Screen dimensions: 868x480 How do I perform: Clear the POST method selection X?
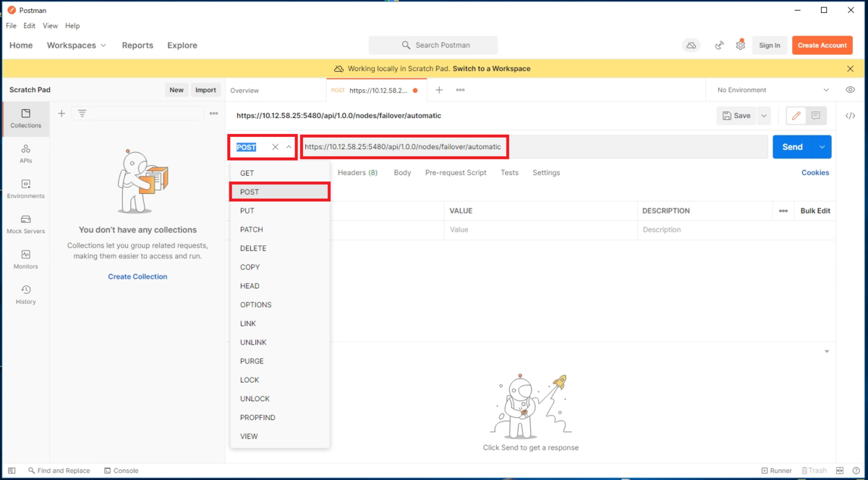(x=275, y=147)
